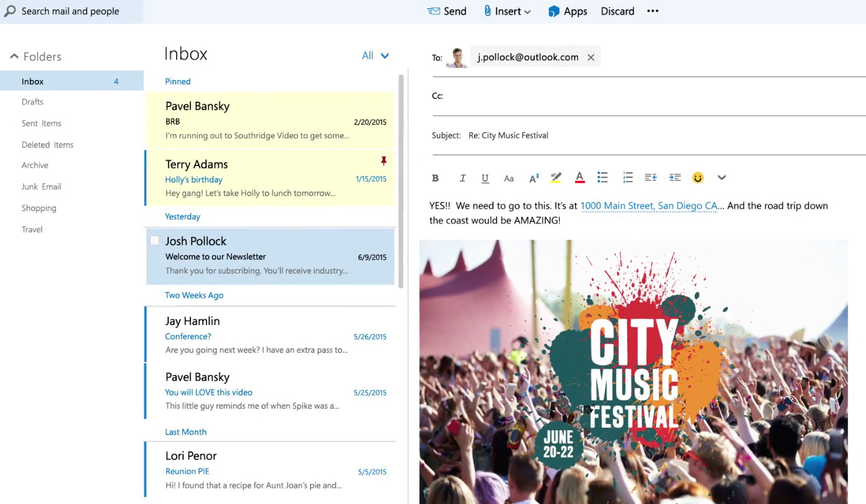Click the underline formatting icon

485,178
